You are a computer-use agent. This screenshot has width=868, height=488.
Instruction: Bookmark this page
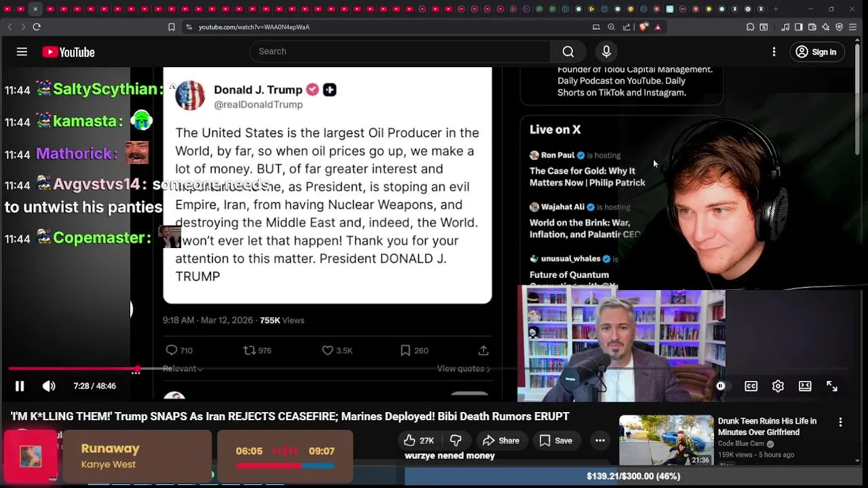point(172,27)
